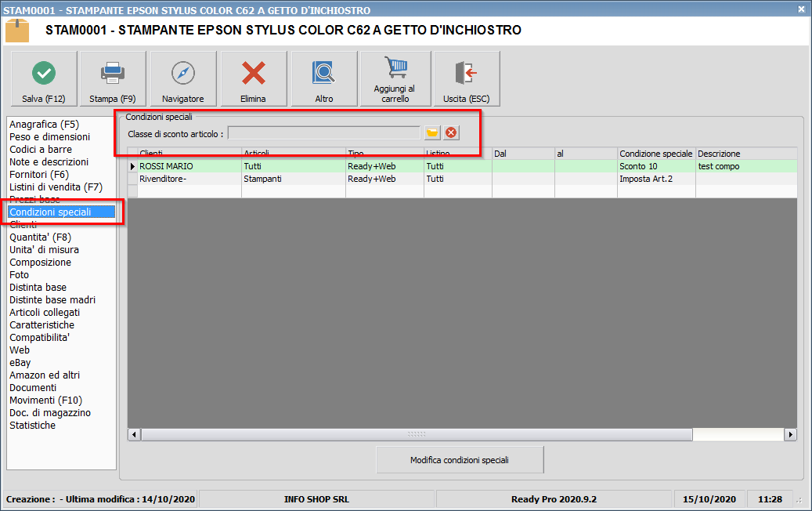Click the Dal column header

(523, 154)
